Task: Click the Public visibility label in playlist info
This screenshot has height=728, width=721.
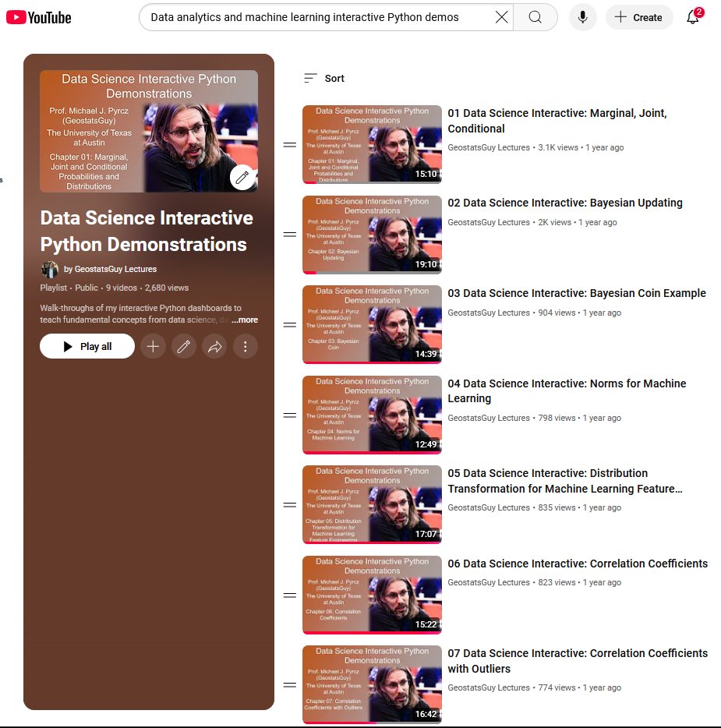Action: pos(87,288)
